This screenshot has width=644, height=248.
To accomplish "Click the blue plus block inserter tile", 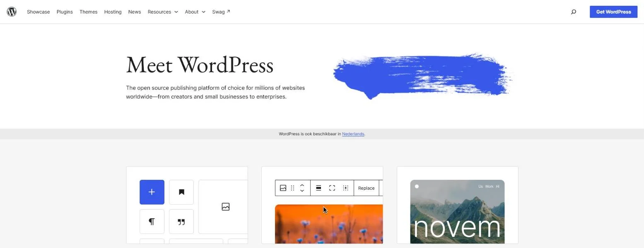I will (152, 192).
